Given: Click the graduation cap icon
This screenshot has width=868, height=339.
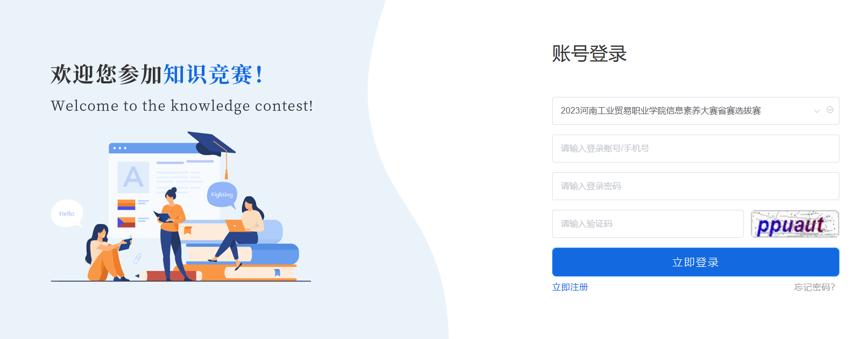Looking at the screenshot, I should (210, 143).
